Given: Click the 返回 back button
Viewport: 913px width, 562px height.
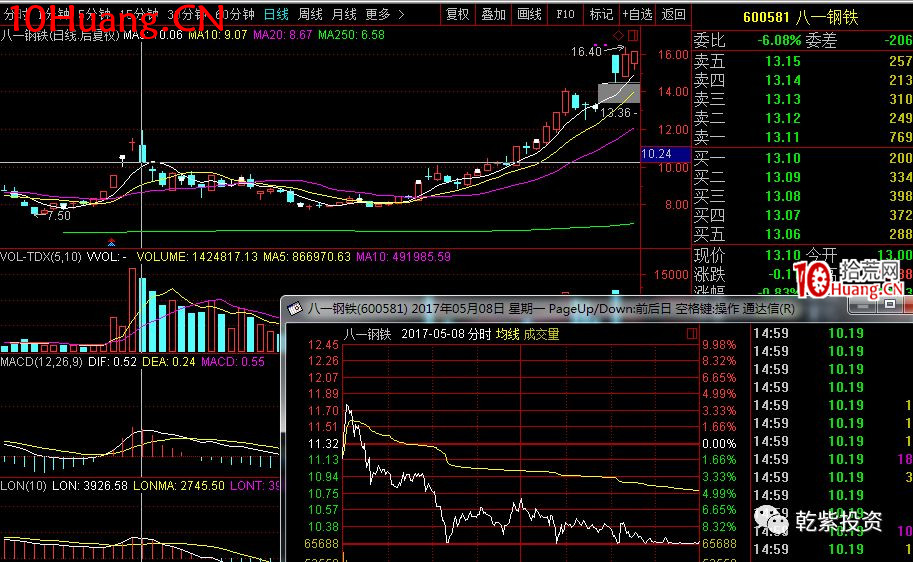Looking at the screenshot, I should [673, 14].
